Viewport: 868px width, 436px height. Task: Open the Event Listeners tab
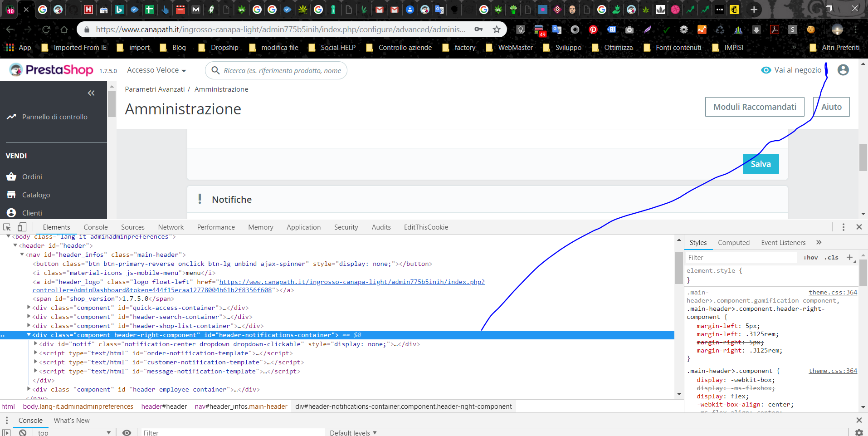click(x=783, y=243)
